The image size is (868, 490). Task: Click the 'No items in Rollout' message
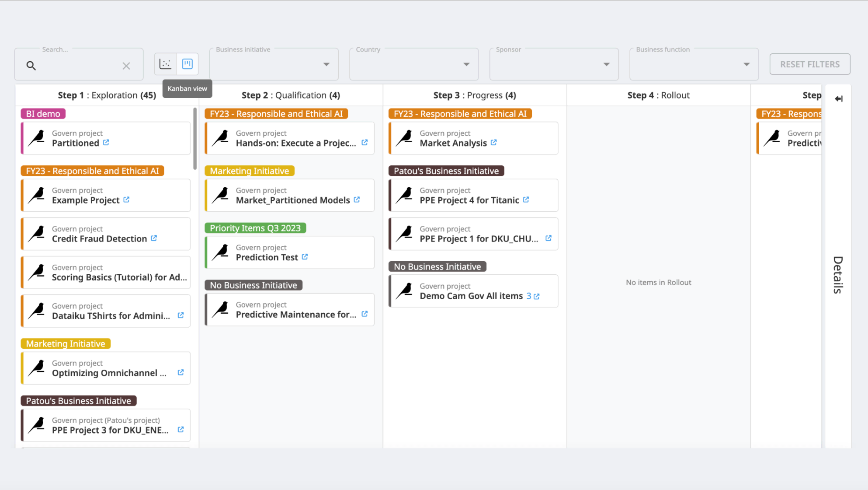tap(659, 283)
